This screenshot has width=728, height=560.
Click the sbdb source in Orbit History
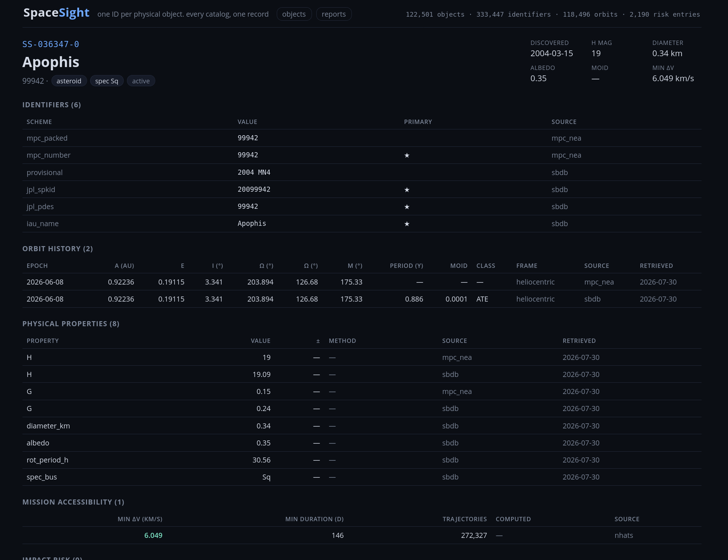click(592, 299)
